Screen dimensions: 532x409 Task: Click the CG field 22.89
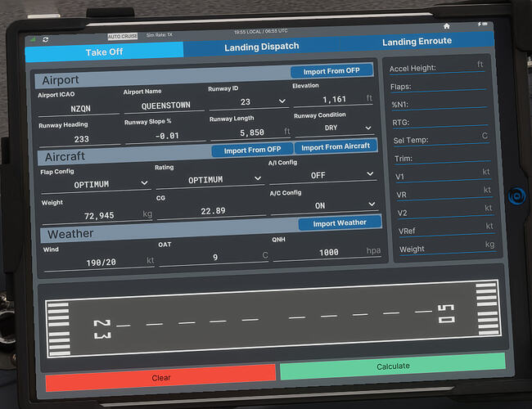coord(212,211)
